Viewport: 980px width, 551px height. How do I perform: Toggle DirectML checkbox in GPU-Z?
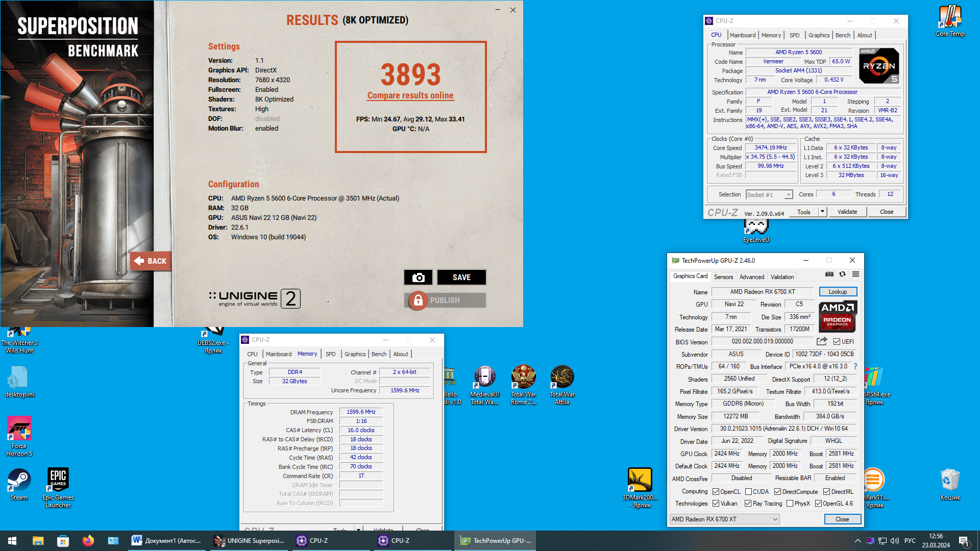tap(826, 492)
